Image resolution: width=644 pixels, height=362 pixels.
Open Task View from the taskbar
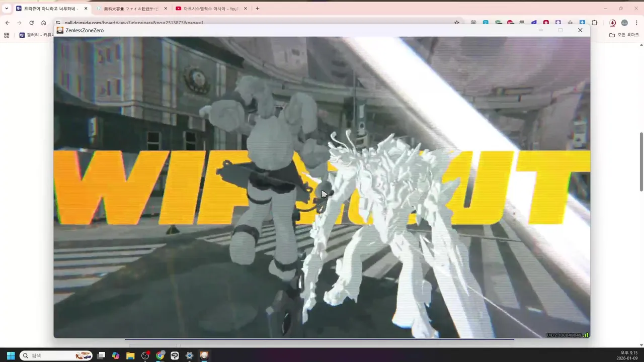click(x=101, y=355)
